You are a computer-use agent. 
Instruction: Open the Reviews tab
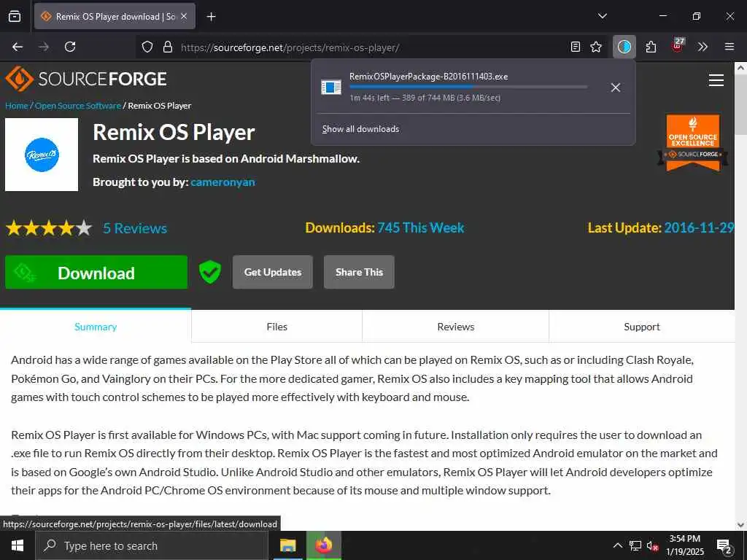point(455,327)
